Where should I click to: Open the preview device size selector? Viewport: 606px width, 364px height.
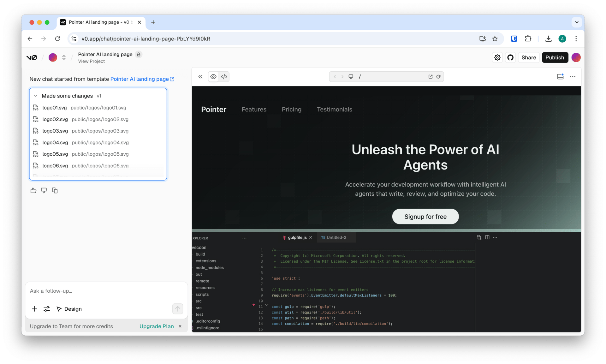(x=351, y=77)
